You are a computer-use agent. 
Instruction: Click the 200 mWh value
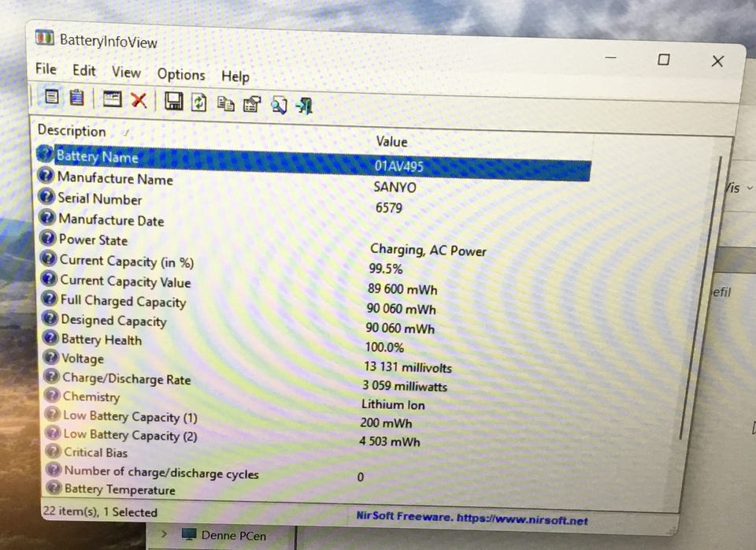click(386, 422)
